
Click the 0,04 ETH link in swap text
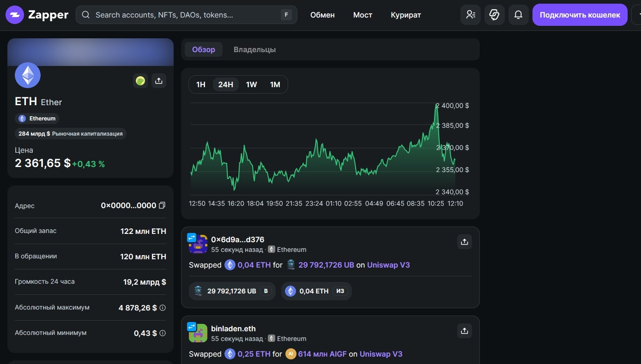[x=254, y=265]
